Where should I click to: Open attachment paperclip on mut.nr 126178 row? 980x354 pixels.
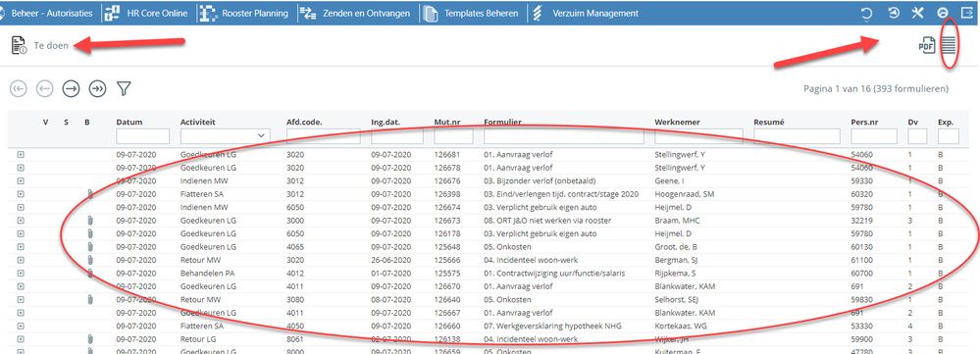click(x=90, y=233)
